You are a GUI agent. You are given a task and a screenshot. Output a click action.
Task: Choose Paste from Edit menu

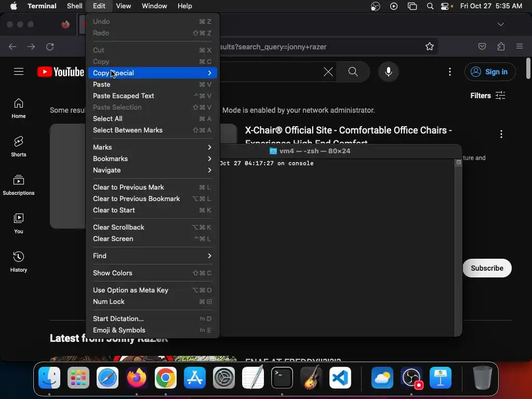pyautogui.click(x=152, y=85)
